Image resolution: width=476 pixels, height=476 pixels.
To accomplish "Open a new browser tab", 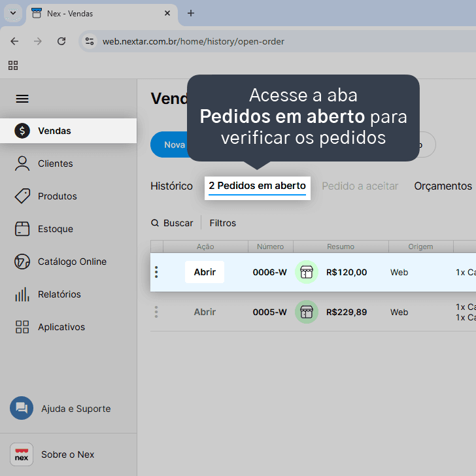I will tap(191, 13).
